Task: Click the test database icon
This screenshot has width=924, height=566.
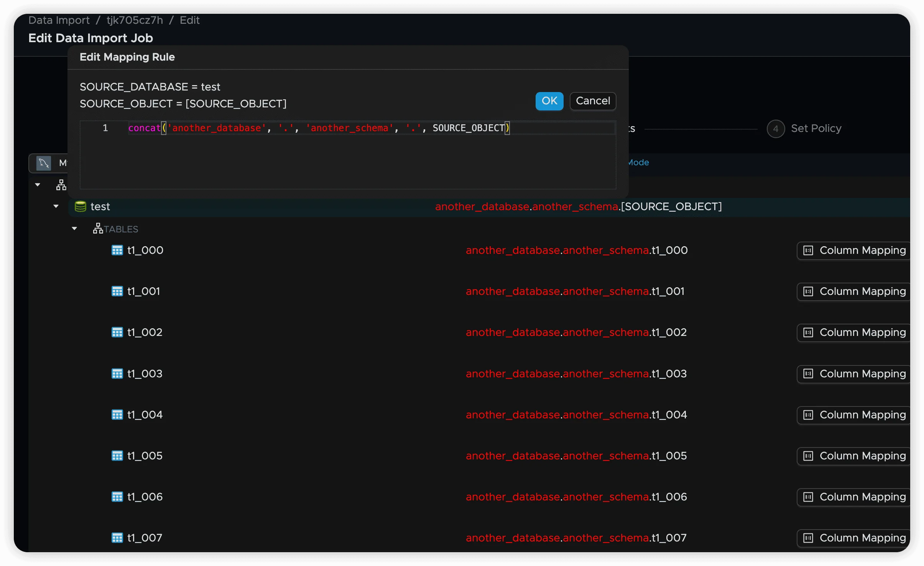Action: point(80,207)
